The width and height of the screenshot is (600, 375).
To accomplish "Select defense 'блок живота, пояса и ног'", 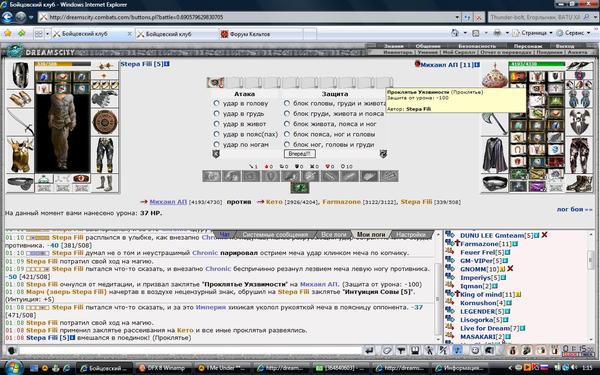I will 287,124.
